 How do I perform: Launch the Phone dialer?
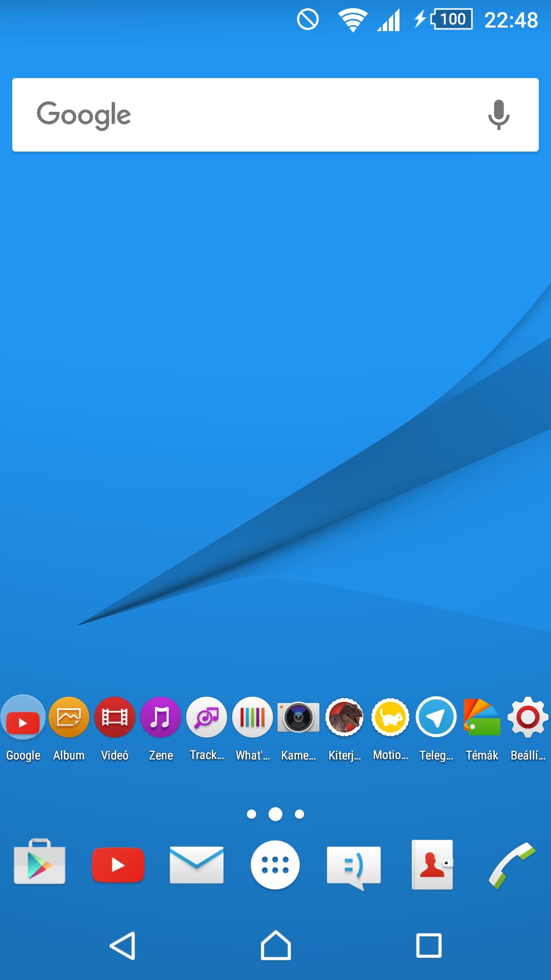(511, 866)
